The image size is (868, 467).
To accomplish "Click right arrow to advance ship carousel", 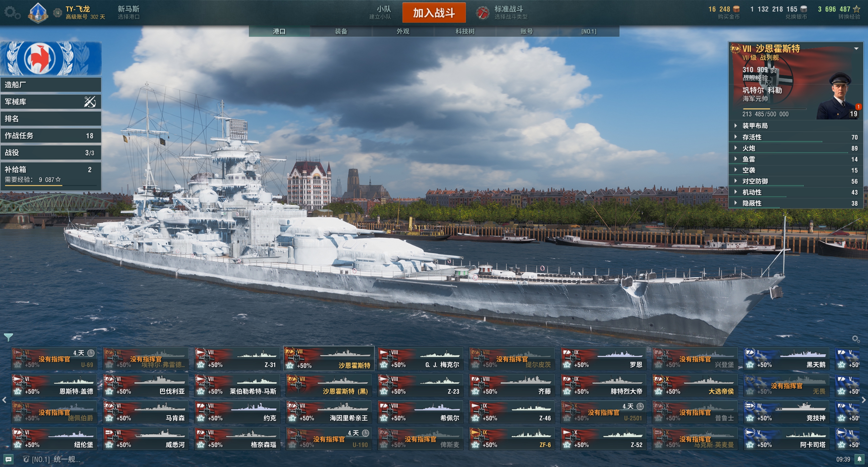I will tap(864, 400).
